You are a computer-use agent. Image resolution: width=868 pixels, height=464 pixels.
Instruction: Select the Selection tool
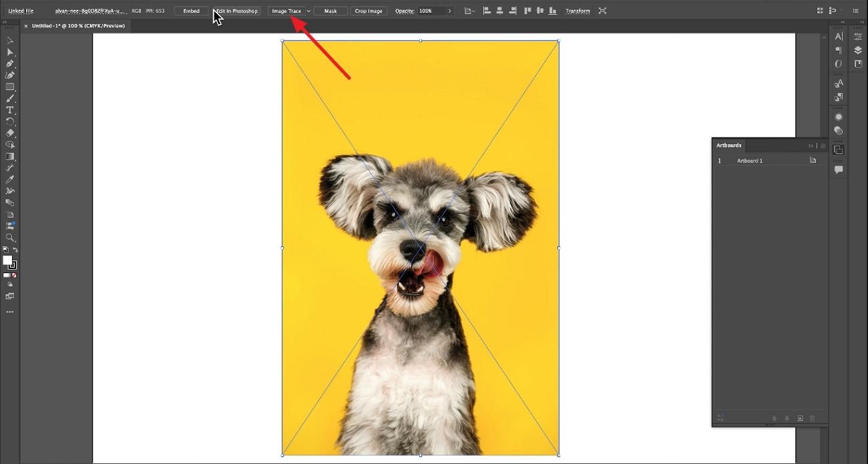coord(9,41)
